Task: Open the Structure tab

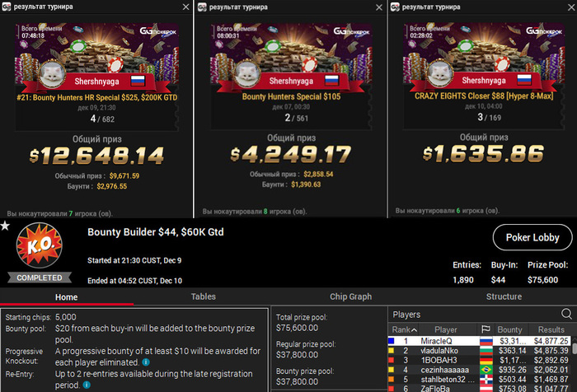Action: click(x=504, y=296)
